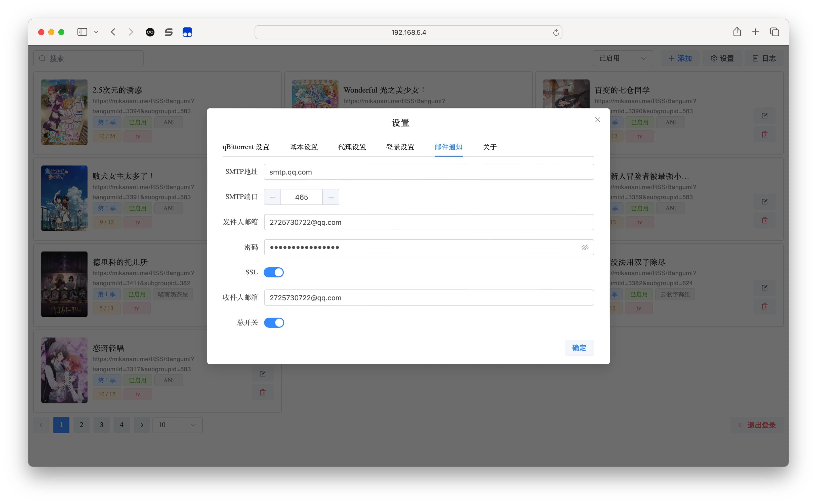Switch to the 代理设置 tab

click(352, 147)
